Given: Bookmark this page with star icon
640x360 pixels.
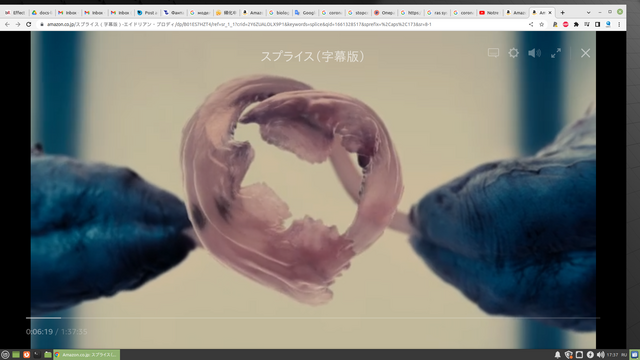Looking at the screenshot, I should click(x=542, y=24).
